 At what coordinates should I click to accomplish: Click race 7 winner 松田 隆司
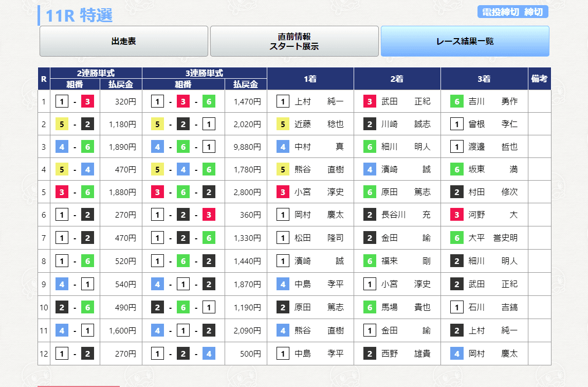tap(319, 238)
